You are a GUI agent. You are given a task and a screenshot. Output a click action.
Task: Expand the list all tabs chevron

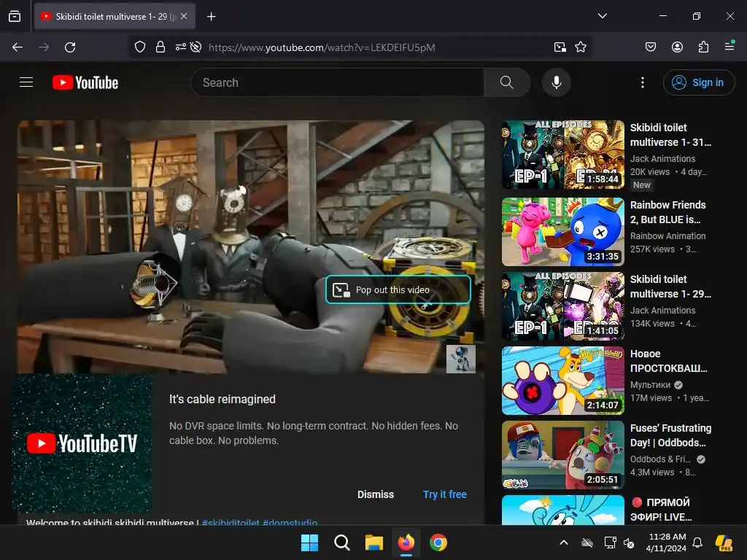click(x=602, y=16)
